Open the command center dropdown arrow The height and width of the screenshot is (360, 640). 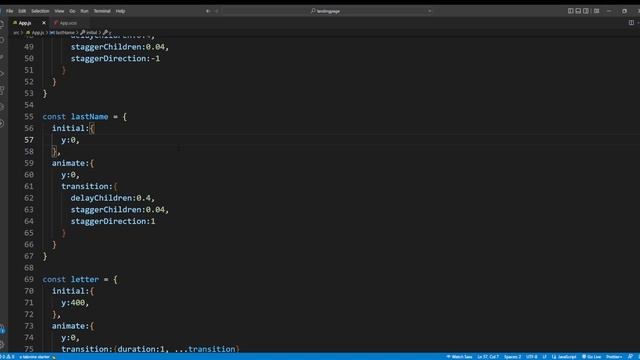429,11
